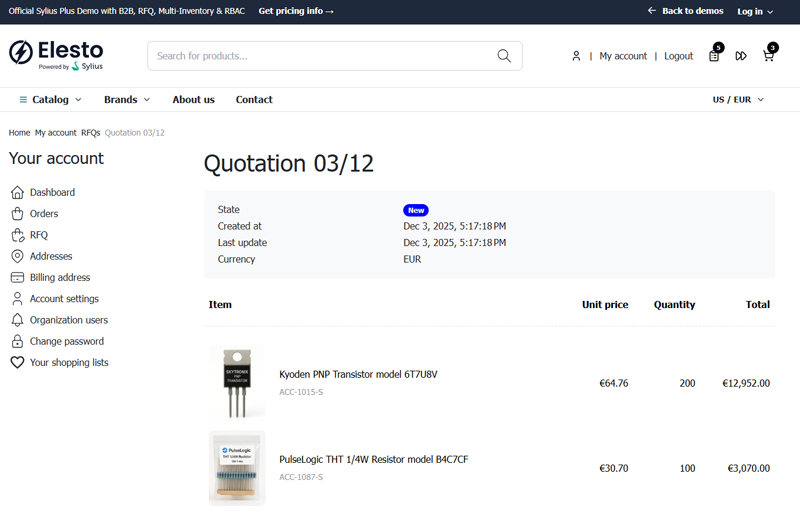Click Back to demos link

[x=685, y=11]
